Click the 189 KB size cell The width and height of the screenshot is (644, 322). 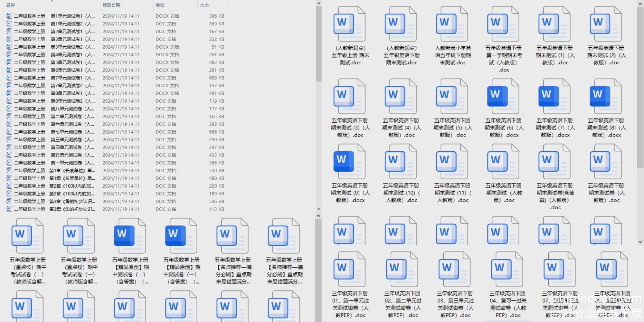216,194
